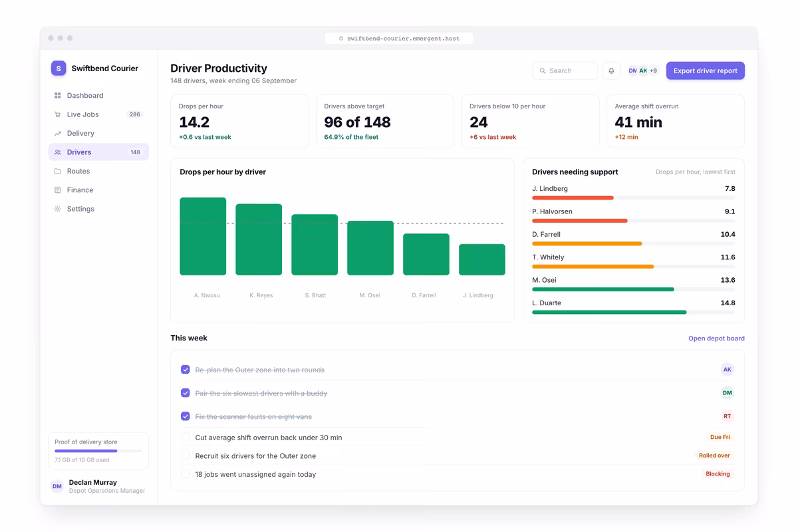Viewport: 798px width, 532px height.
Task: Click the '7.1 GB of 10 GB used' text
Action: pyautogui.click(x=82, y=460)
